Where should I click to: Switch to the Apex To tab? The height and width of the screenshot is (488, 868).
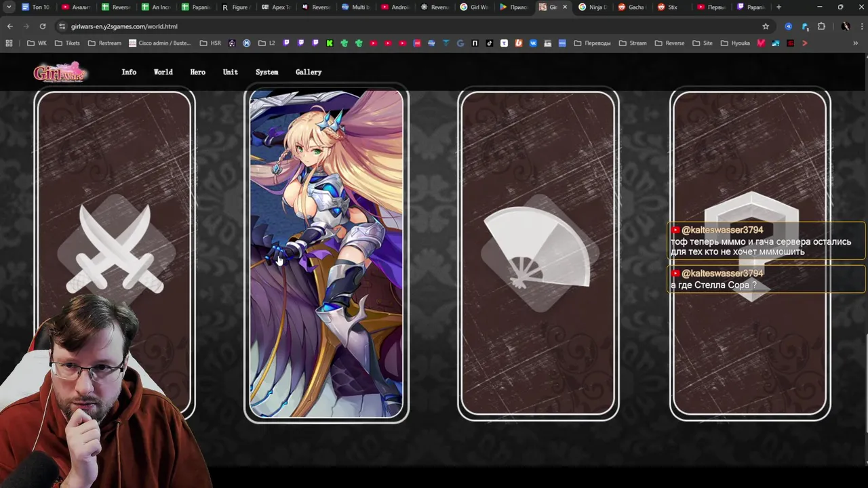point(276,7)
